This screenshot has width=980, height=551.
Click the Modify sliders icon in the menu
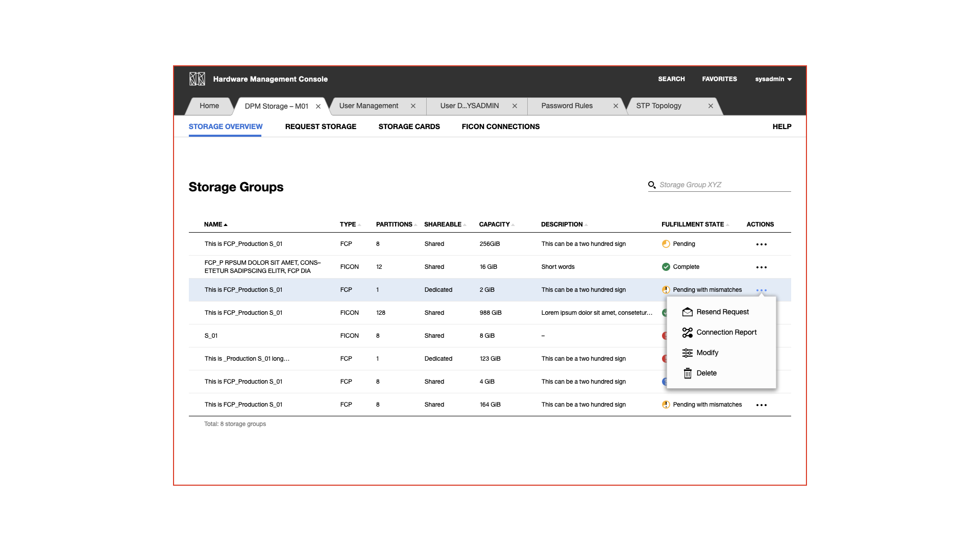click(x=688, y=353)
